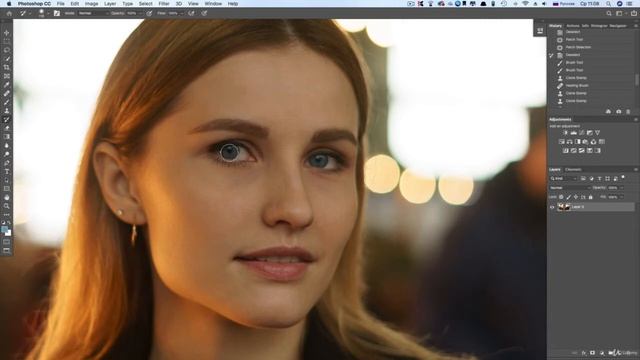640x360 pixels.
Task: Create new document from current state
Action: [x=608, y=111]
